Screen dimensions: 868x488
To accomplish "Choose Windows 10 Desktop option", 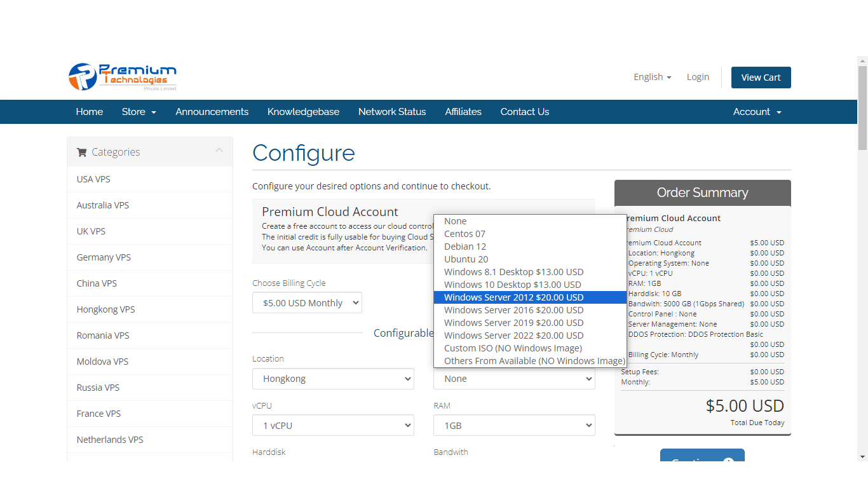I will [530, 285].
